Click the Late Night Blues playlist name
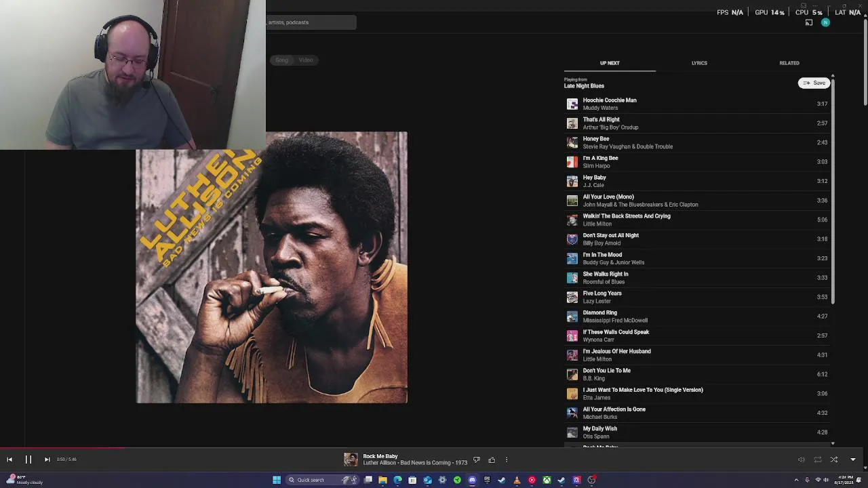This screenshot has width=868, height=488. [584, 86]
